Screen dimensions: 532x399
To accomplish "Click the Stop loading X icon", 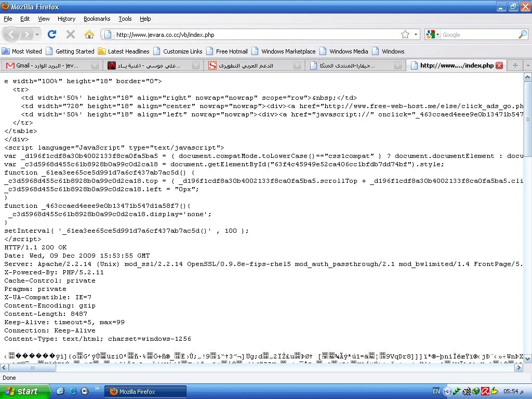I will coord(71,35).
